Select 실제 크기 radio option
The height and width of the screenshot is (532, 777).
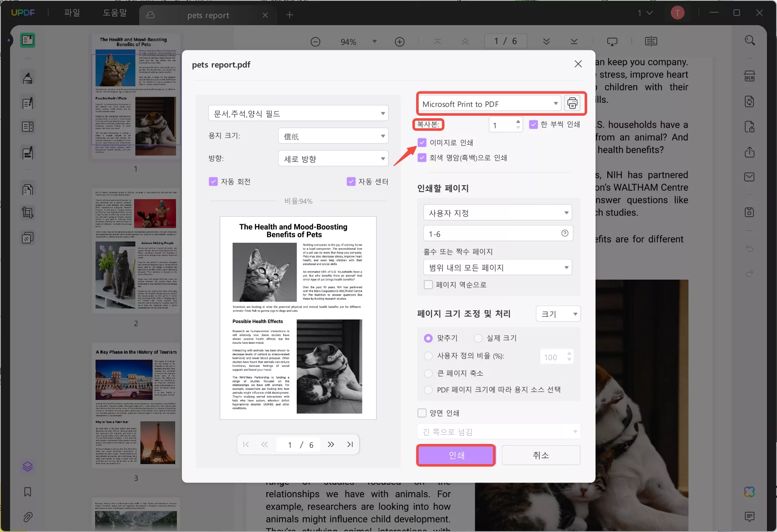pyautogui.click(x=478, y=338)
